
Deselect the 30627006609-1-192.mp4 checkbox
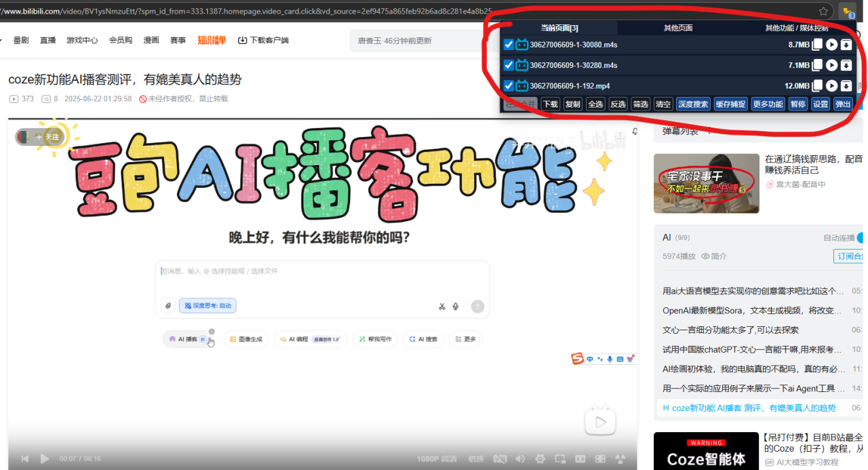pyautogui.click(x=509, y=85)
